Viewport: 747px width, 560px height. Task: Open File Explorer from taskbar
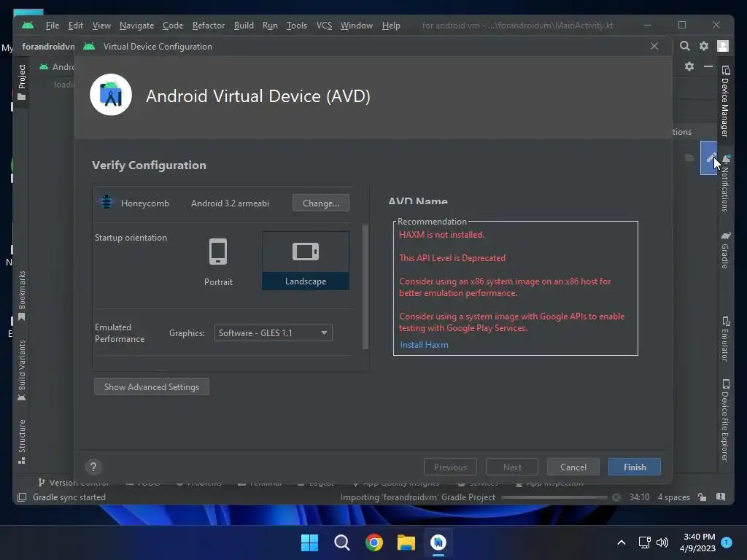pyautogui.click(x=406, y=542)
